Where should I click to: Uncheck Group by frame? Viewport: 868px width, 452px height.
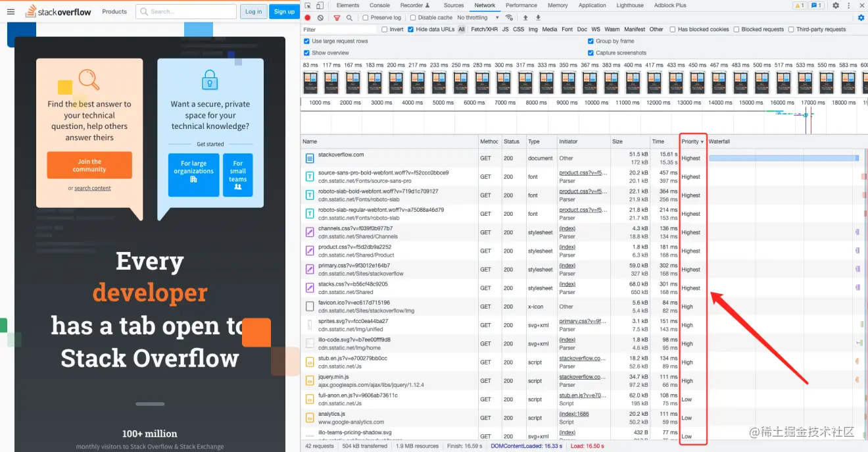pos(591,41)
